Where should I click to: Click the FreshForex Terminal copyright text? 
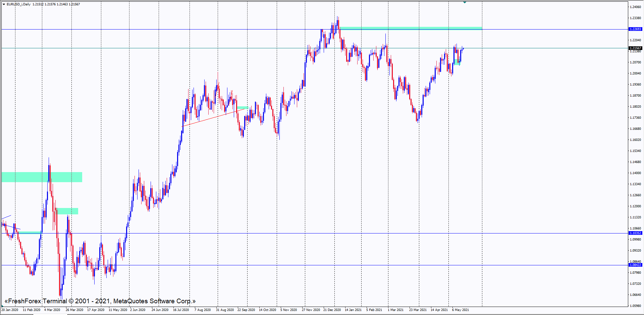click(x=100, y=301)
